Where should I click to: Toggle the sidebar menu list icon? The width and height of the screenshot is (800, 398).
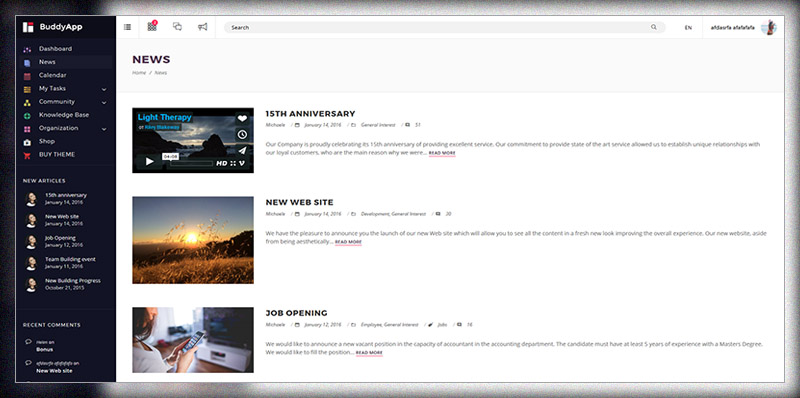[128, 27]
